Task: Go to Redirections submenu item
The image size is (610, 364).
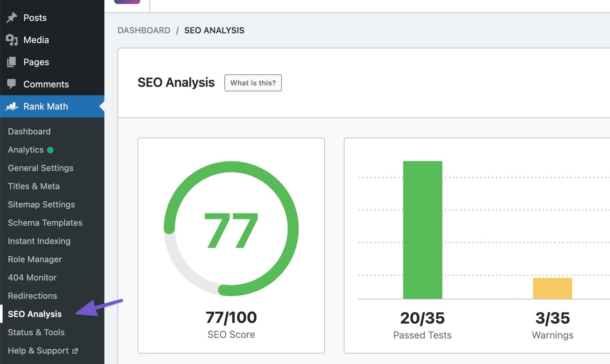Action: tap(32, 296)
